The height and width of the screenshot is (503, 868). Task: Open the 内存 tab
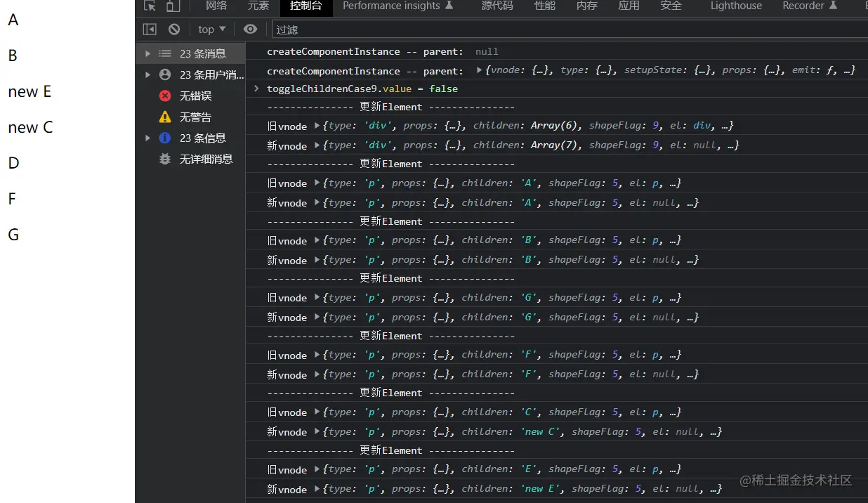pyautogui.click(x=586, y=6)
